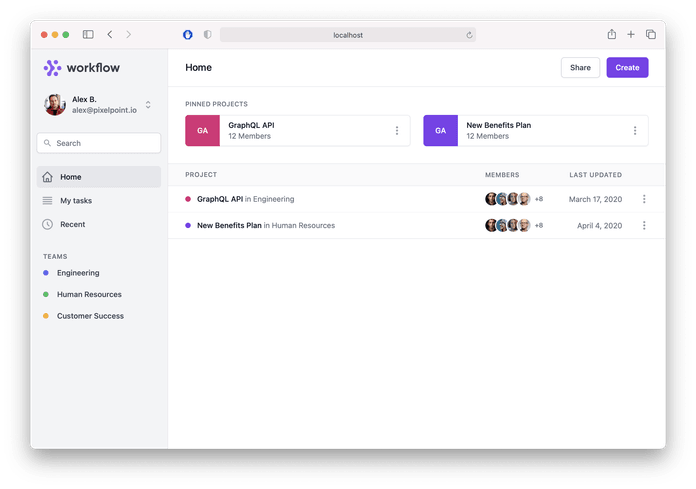Open options menu for pinned GraphQL API card

click(397, 130)
